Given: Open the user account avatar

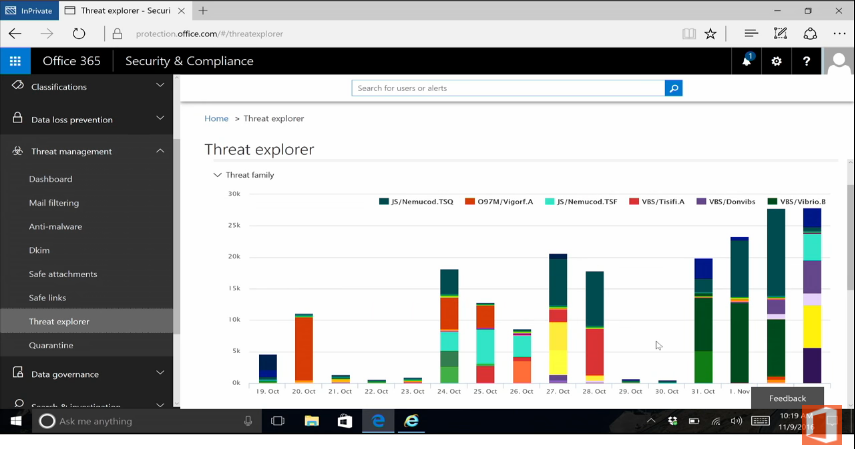Looking at the screenshot, I should click(839, 62).
